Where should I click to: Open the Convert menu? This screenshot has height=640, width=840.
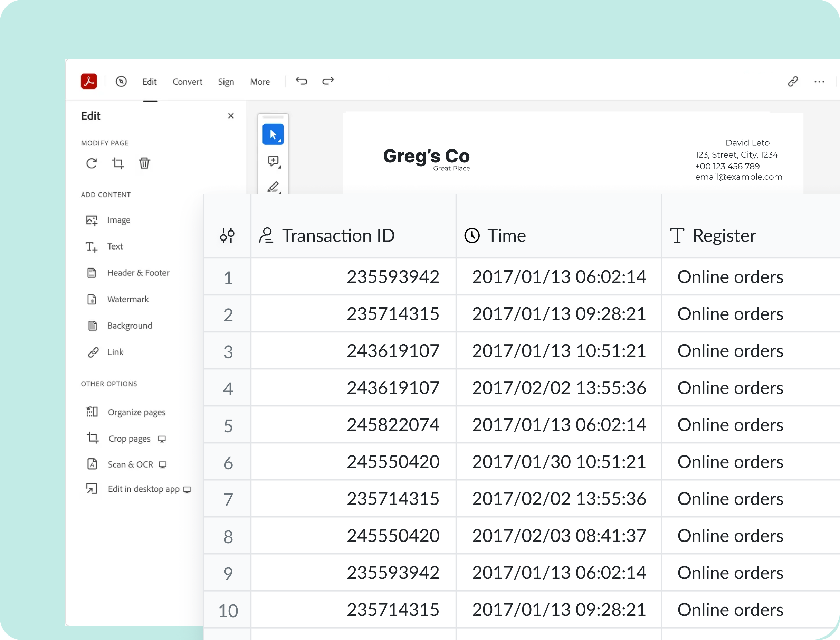pyautogui.click(x=187, y=82)
